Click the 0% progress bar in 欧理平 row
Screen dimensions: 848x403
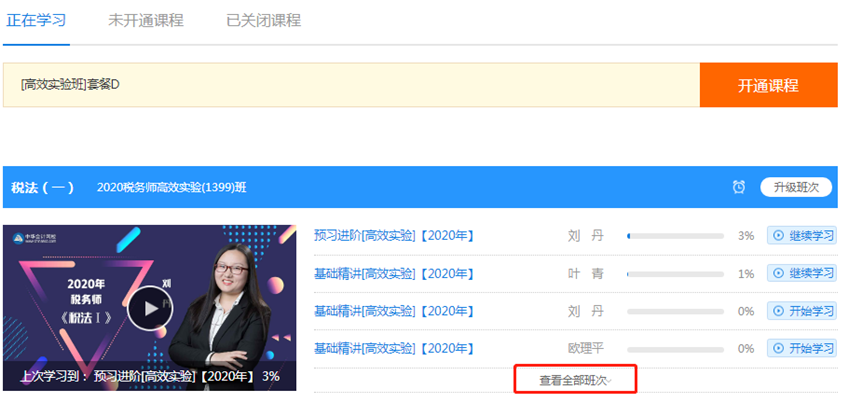coord(675,349)
